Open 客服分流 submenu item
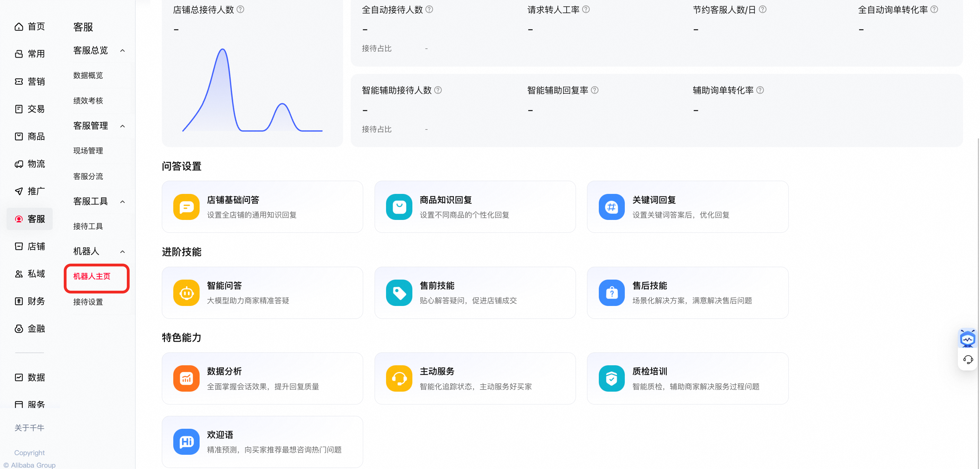The image size is (980, 469). pyautogui.click(x=88, y=176)
